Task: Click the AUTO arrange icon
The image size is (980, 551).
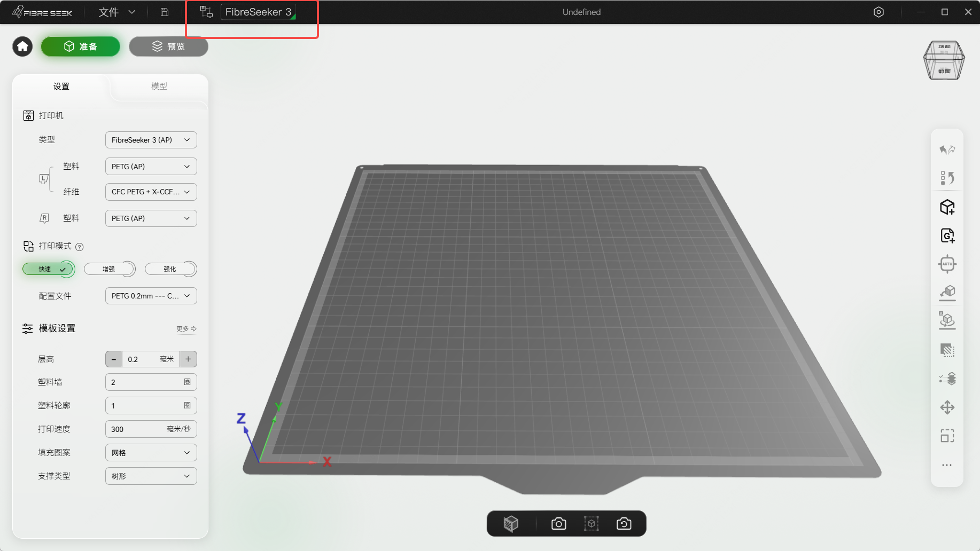Action: pos(947,264)
